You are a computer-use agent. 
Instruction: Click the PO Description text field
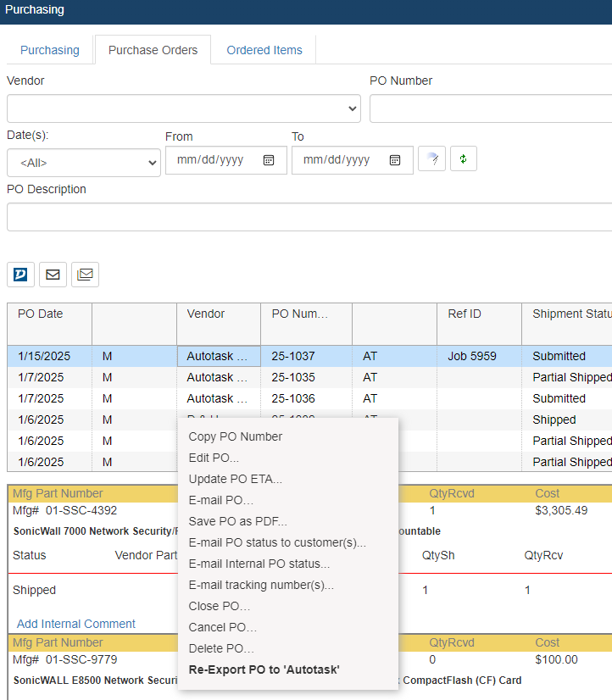tap(309, 217)
